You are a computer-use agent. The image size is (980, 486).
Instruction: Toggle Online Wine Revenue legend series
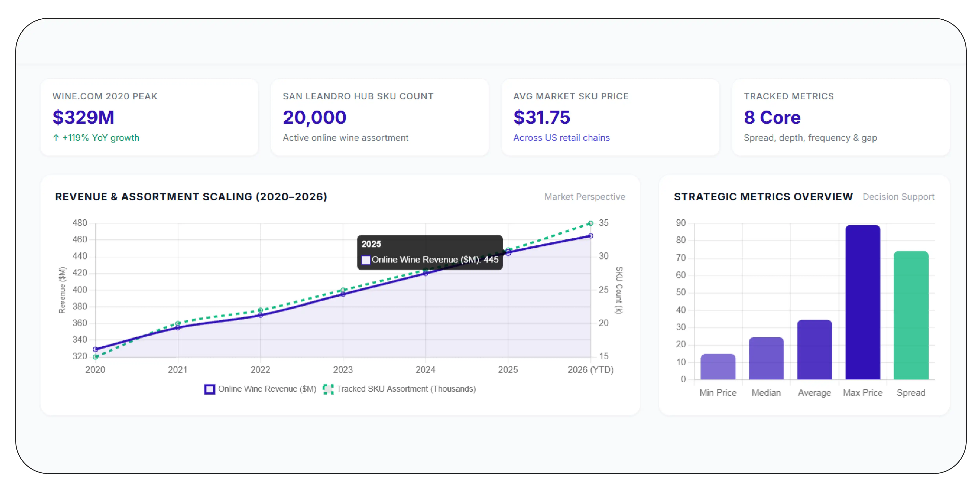click(260, 389)
